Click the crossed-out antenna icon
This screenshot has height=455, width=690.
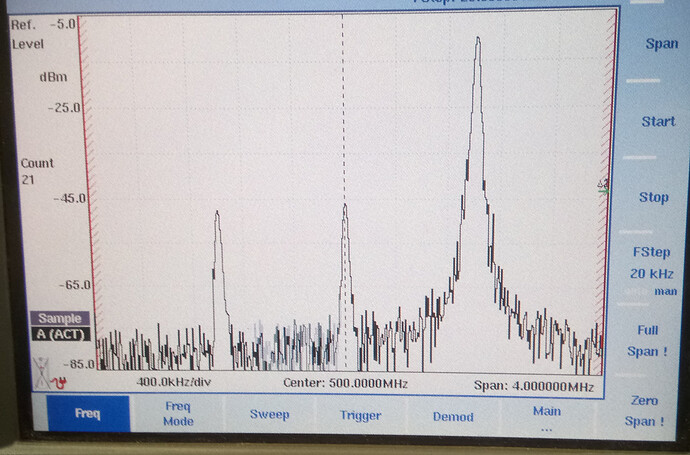pyautogui.click(x=41, y=371)
